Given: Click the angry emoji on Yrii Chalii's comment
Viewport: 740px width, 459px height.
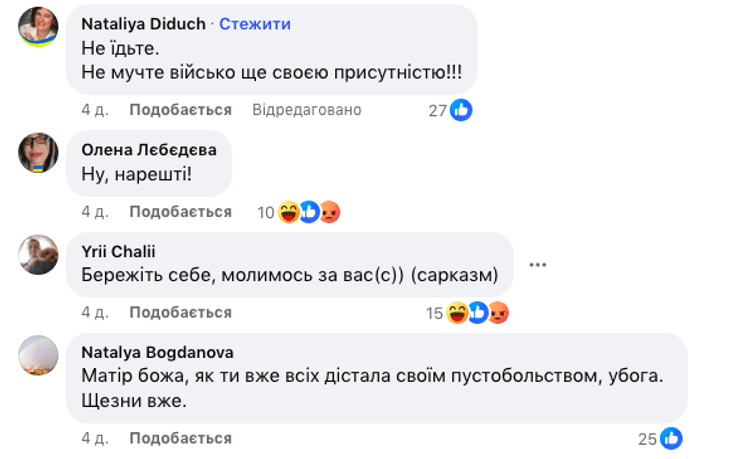Looking at the screenshot, I should pos(498,313).
